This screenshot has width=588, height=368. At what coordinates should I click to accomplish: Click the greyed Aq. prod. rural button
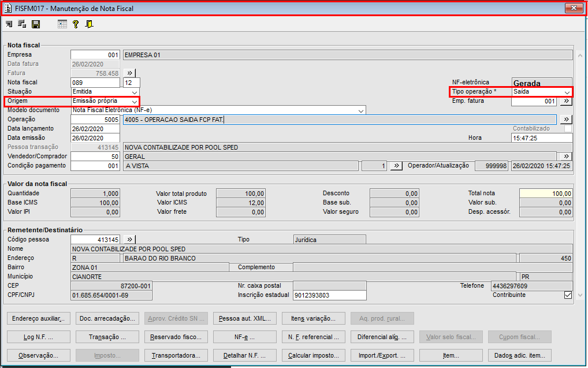[x=382, y=318]
